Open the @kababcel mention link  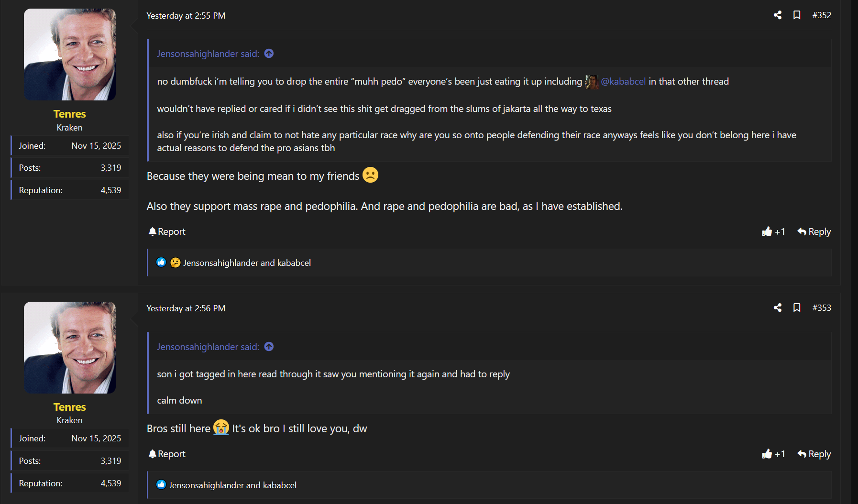[623, 82]
